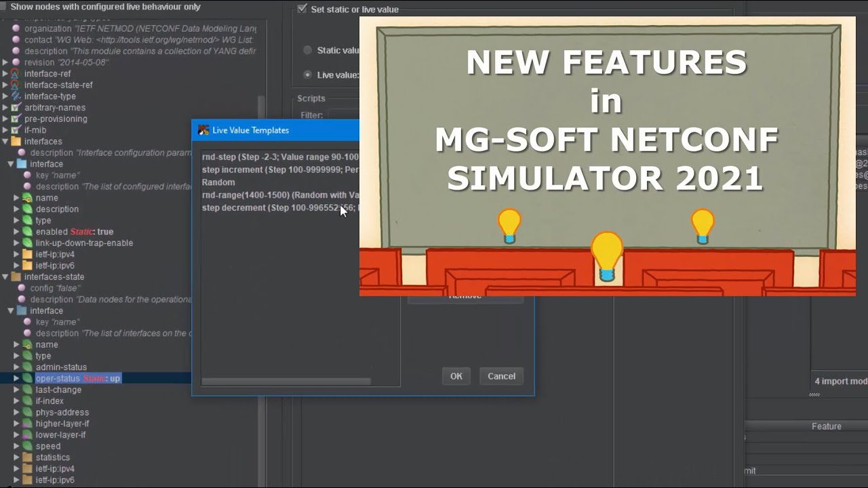
Task: Click the leaf icon beside enabled
Action: 27,232
